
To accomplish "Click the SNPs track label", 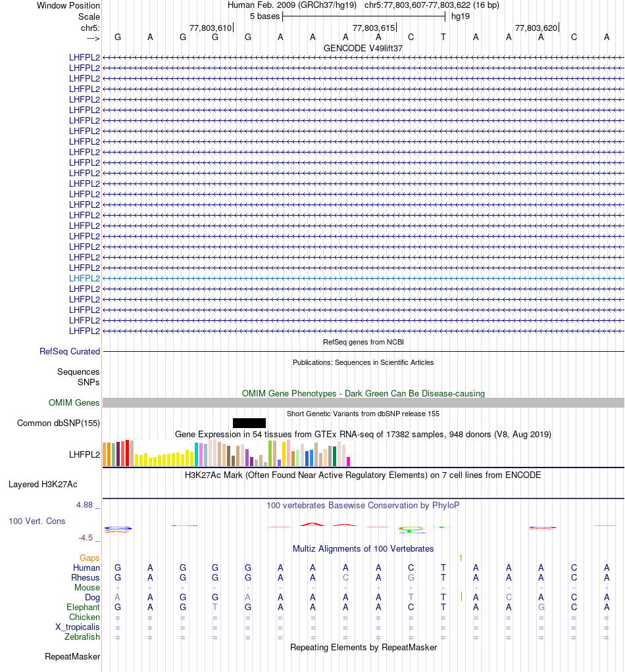I will click(88, 382).
